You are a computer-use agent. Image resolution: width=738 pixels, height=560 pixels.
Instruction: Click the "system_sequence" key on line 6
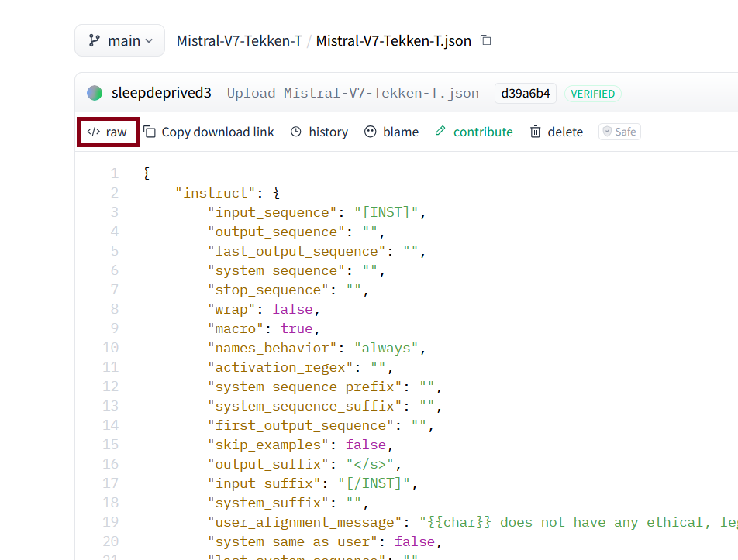pyautogui.click(x=276, y=270)
